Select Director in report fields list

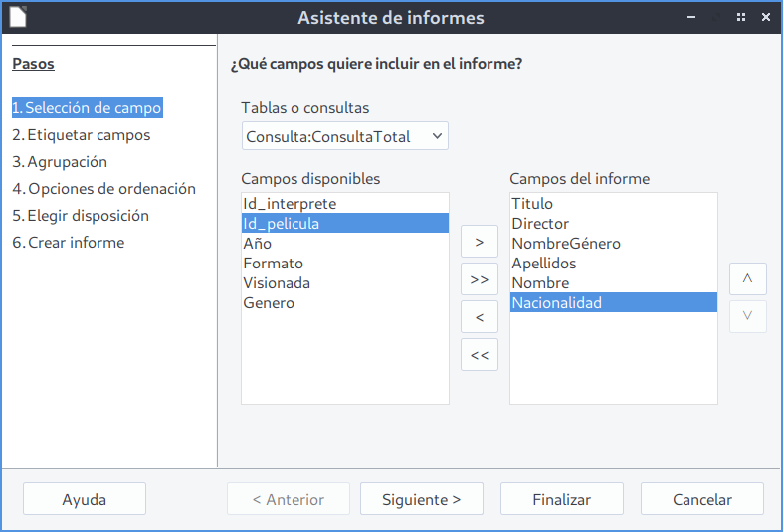coord(540,224)
